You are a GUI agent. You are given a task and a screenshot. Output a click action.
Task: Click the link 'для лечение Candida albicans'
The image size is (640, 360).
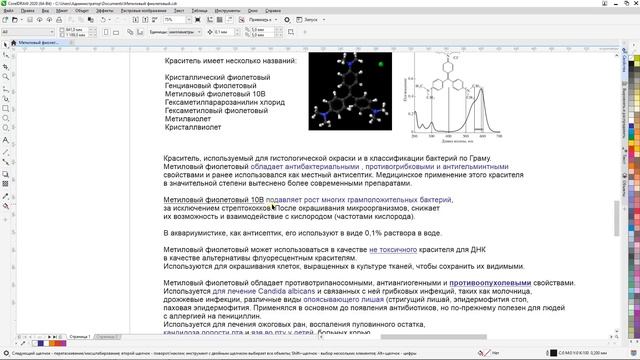(x=264, y=291)
